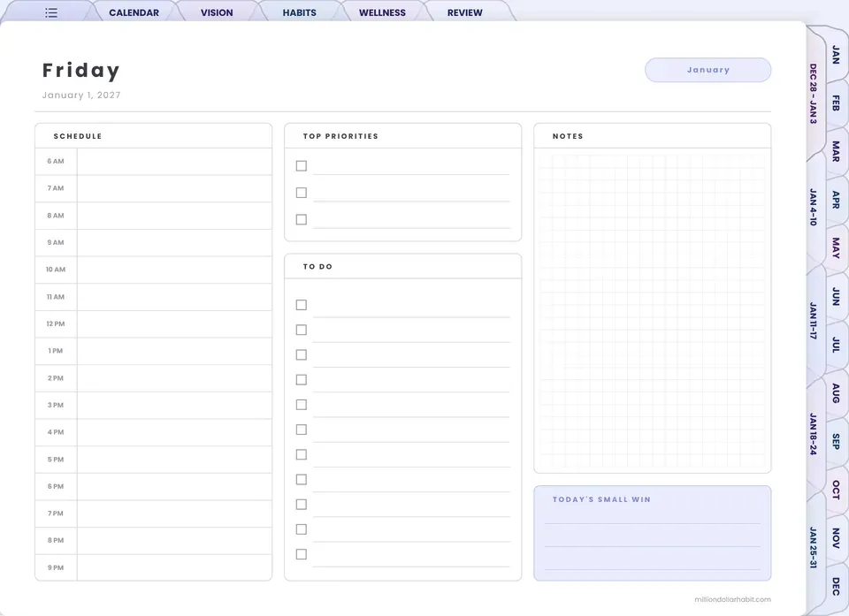Click the first Top Priorities text line
This screenshot has height=616, width=849.
point(411,167)
